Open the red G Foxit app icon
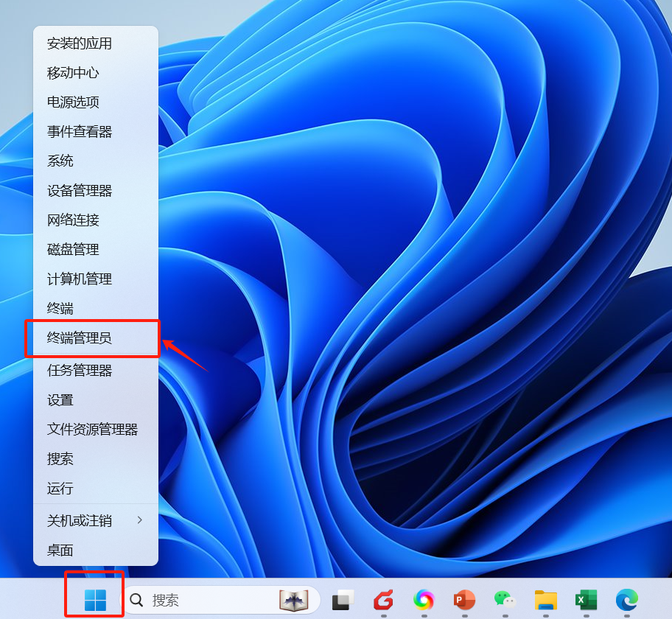 pos(384,599)
